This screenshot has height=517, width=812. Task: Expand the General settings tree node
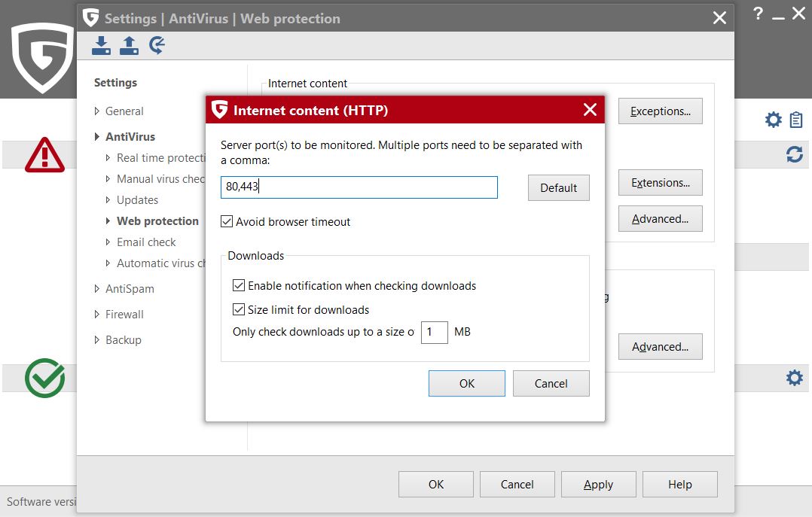click(x=97, y=111)
